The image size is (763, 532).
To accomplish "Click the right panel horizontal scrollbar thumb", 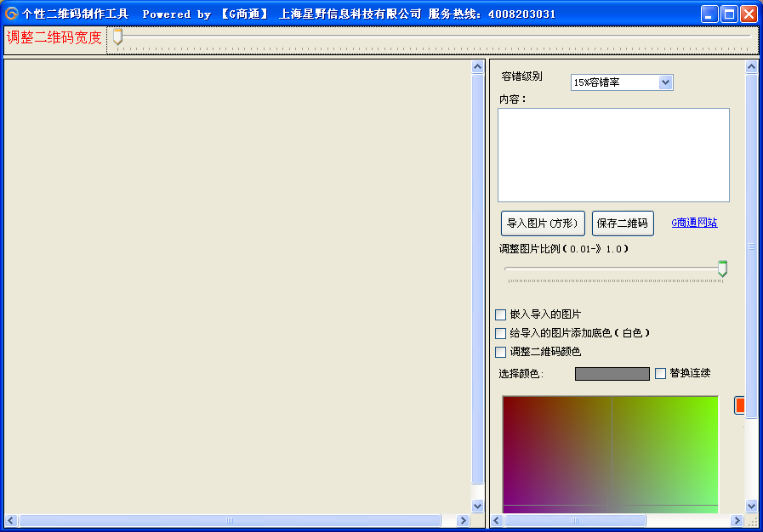I will tap(575, 520).
